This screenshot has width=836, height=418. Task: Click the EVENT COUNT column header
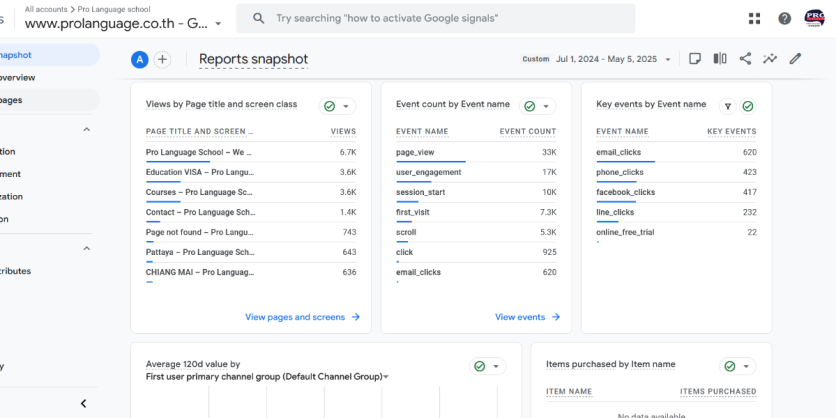pyautogui.click(x=528, y=132)
